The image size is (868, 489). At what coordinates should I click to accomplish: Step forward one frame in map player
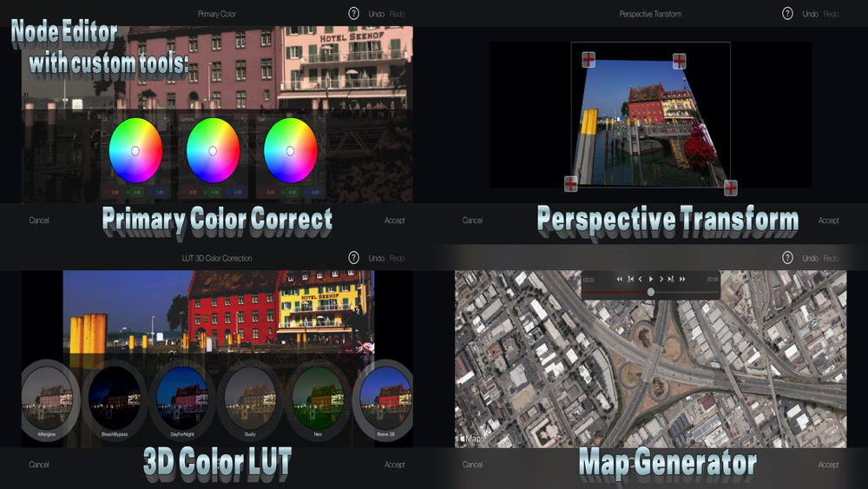pyautogui.click(x=661, y=279)
